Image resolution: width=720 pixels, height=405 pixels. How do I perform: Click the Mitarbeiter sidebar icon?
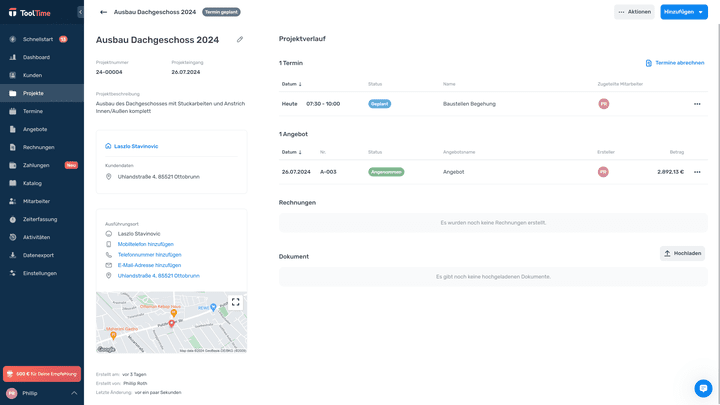(12, 201)
